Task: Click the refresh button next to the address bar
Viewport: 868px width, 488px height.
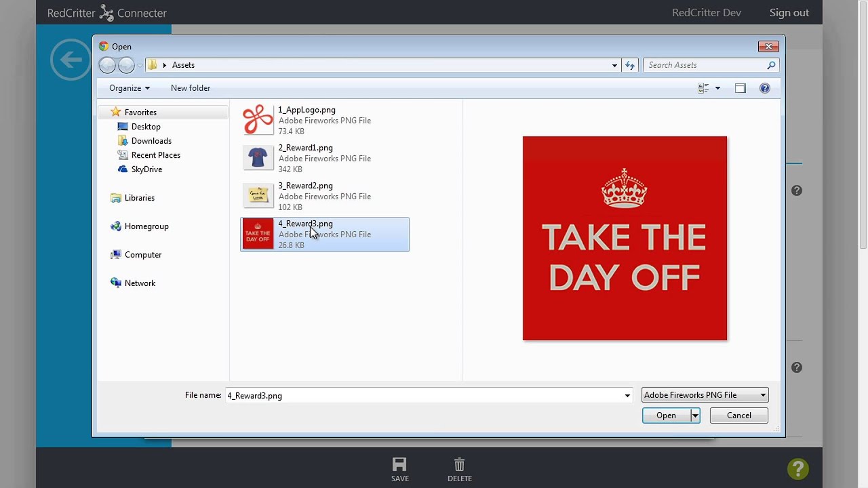Action: 630,65
